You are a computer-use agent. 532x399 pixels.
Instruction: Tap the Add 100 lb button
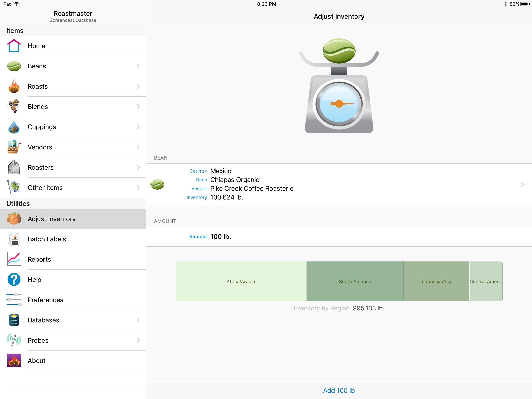(339, 390)
